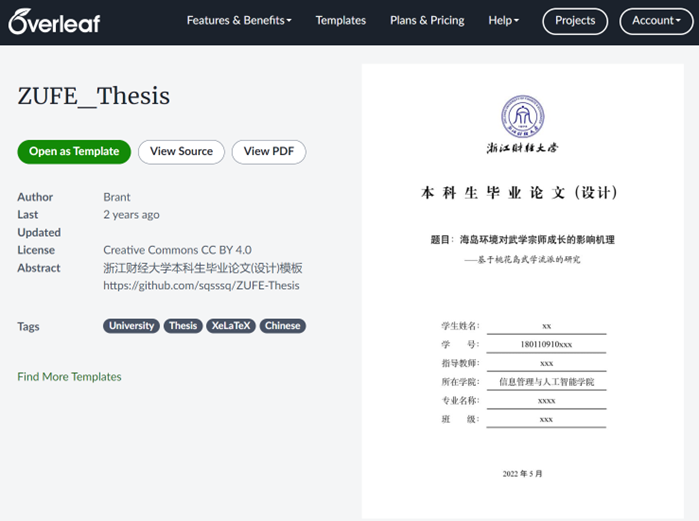Filter by the XeLaTeX tag
Image resolution: width=699 pixels, height=521 pixels.
click(231, 326)
